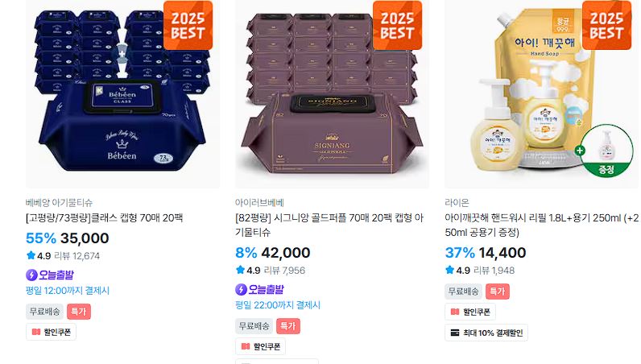
Task: Open the Bébéen wet wipes product image
Action: pos(122,94)
